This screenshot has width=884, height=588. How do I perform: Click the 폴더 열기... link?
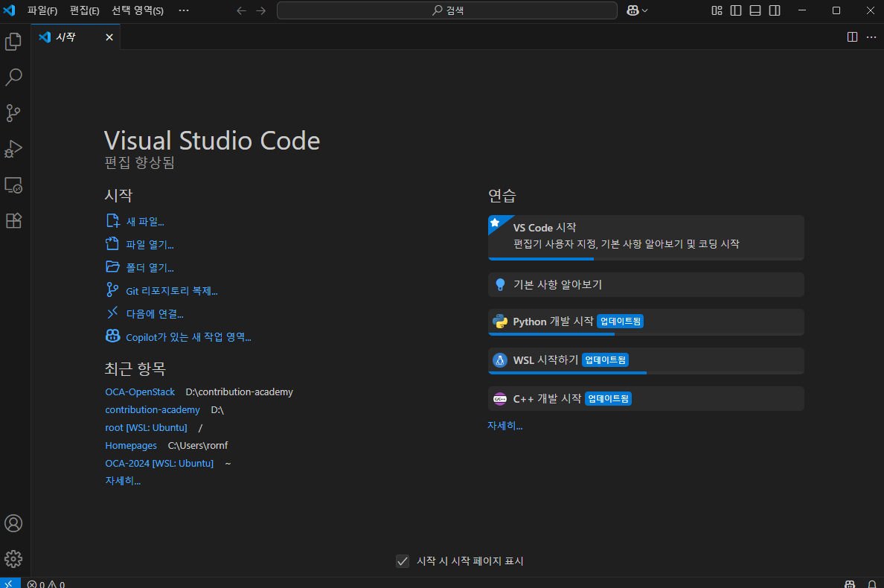150,268
